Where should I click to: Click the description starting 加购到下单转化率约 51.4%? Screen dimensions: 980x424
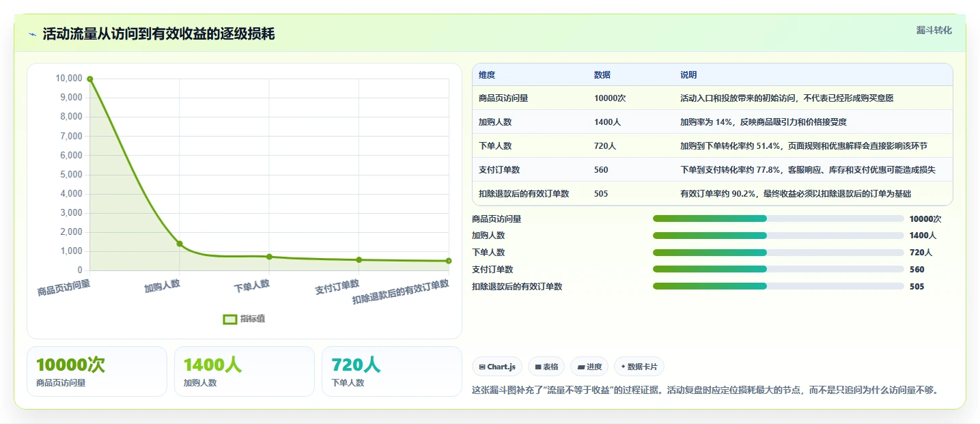coord(804,146)
